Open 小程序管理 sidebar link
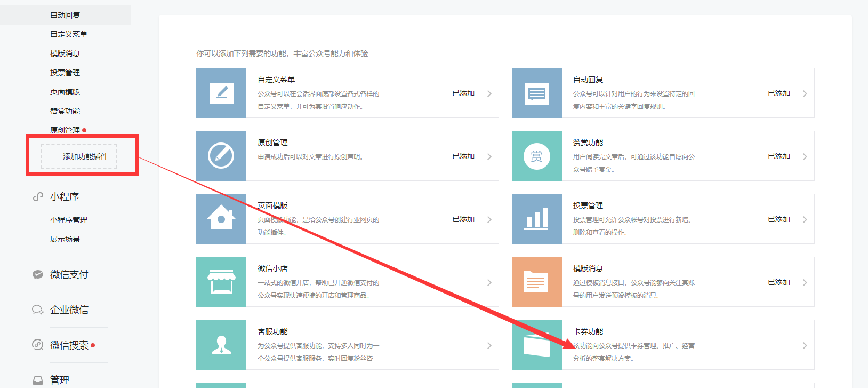The height and width of the screenshot is (388, 868). tap(69, 220)
